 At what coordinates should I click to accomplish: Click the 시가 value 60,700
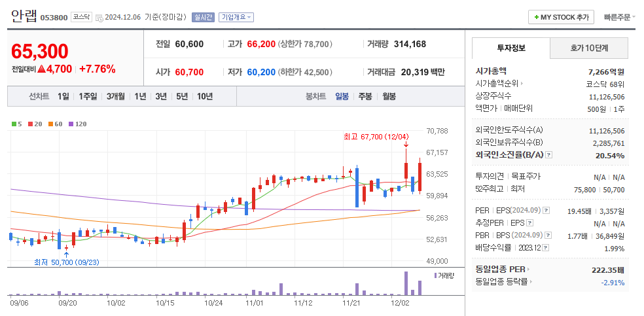click(x=189, y=72)
